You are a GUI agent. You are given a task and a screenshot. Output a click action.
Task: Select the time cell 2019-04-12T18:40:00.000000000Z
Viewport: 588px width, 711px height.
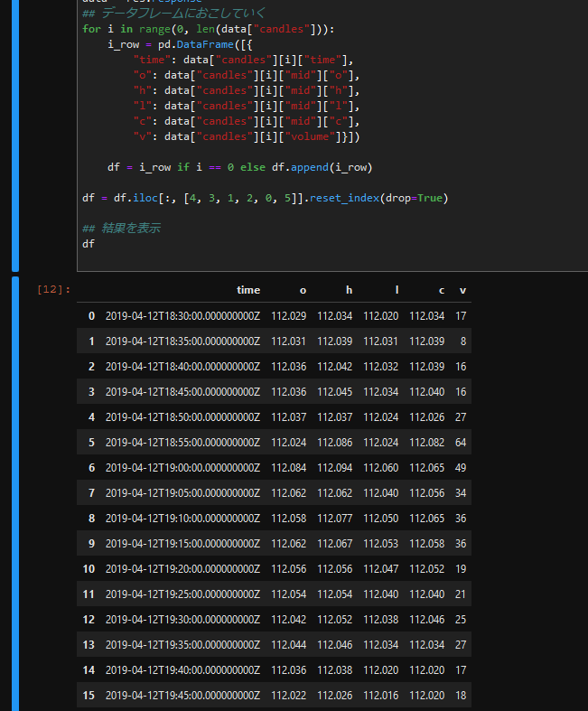click(182, 367)
